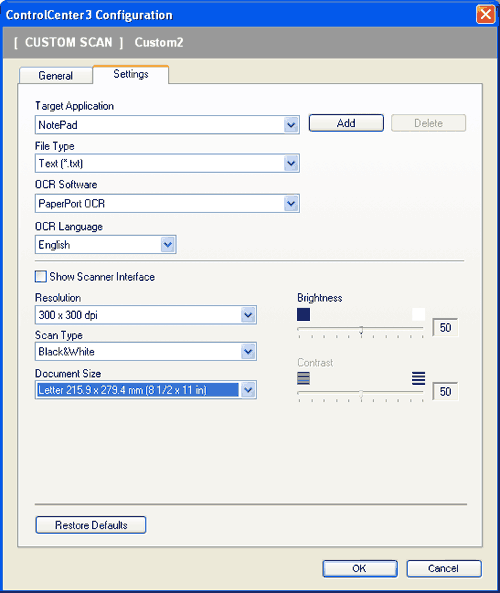Click the Brightness slider handle
500x593 pixels.
tap(361, 330)
